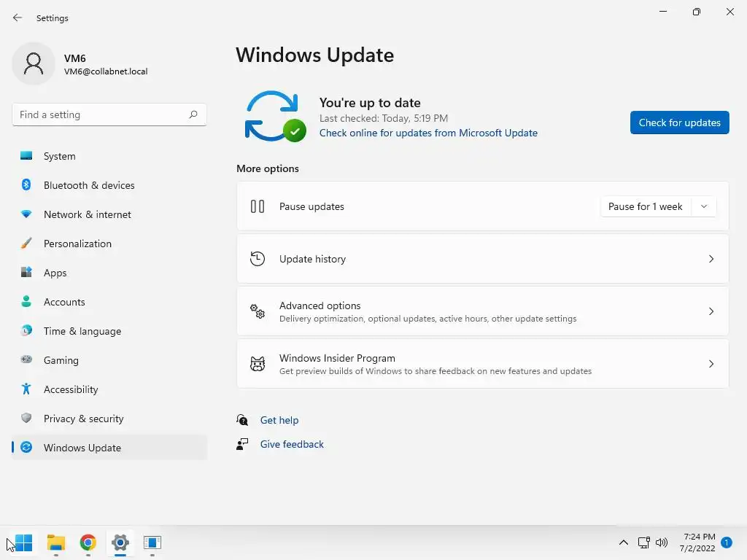This screenshot has width=747, height=560.
Task: Click in the Find a setting field
Action: [x=109, y=114]
